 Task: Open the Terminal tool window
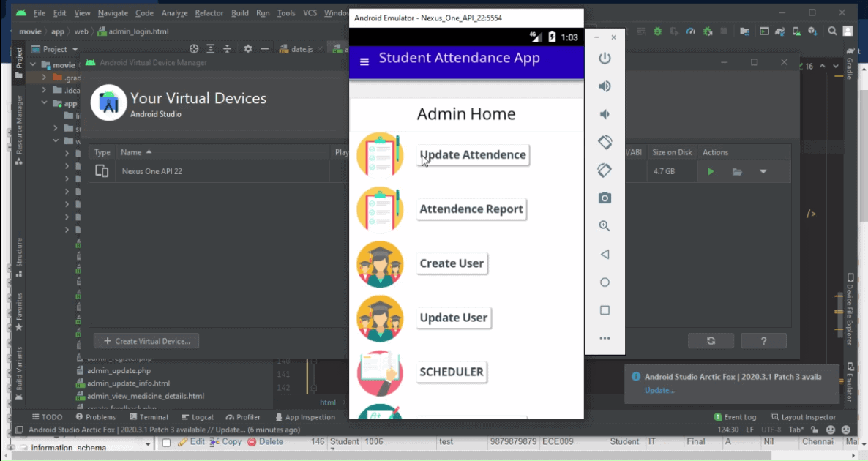149,417
